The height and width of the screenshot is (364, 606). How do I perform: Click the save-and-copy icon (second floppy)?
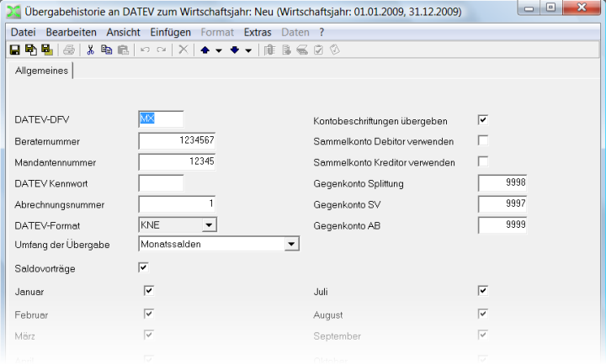coord(31,50)
